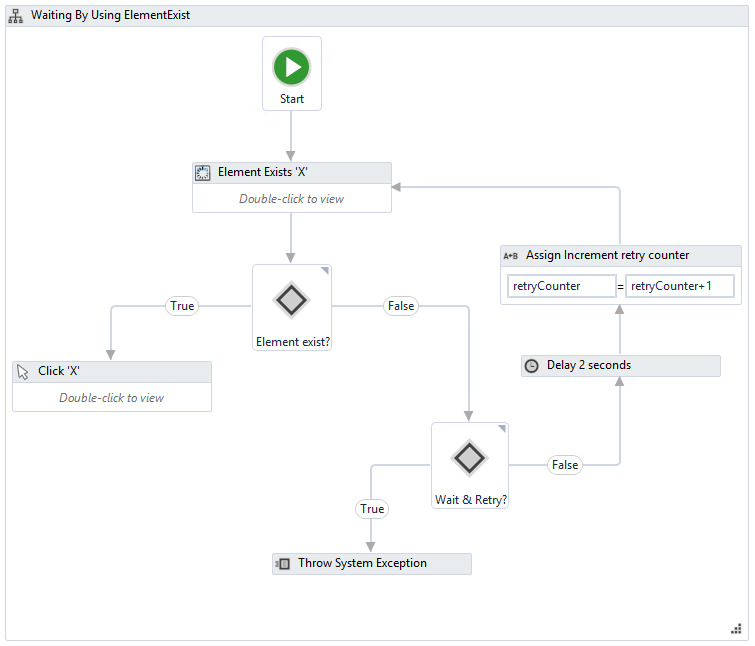Image resolution: width=755 pixels, height=646 pixels.
Task: Click 'Double-click to view' under Element Exists
Action: pyautogui.click(x=291, y=199)
